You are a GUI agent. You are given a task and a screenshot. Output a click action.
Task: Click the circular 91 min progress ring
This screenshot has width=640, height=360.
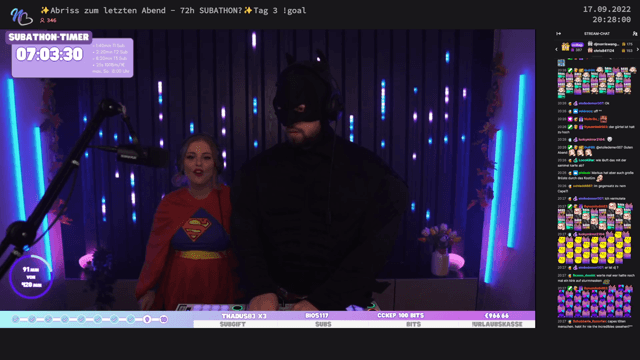pos(31,277)
